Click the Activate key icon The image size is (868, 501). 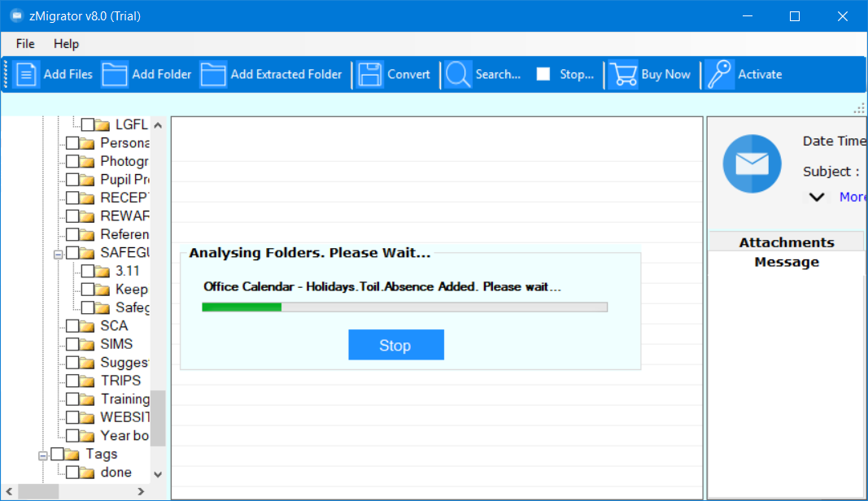pos(720,74)
